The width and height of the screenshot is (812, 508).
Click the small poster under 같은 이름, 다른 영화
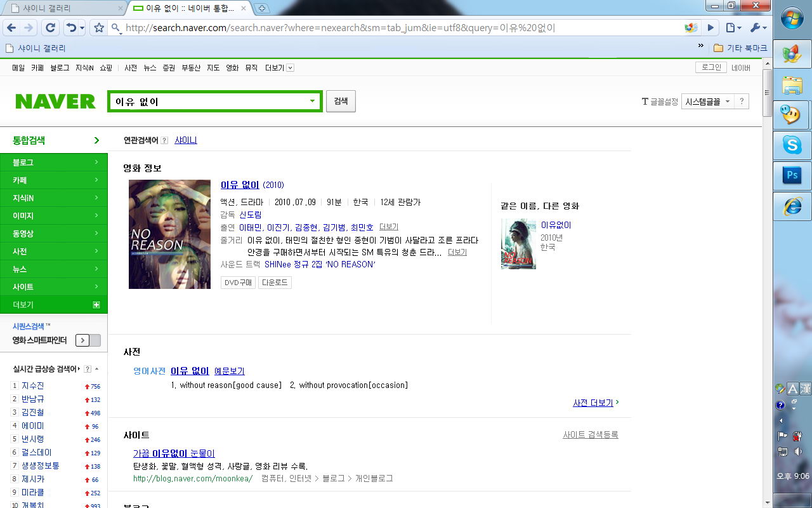coord(518,244)
